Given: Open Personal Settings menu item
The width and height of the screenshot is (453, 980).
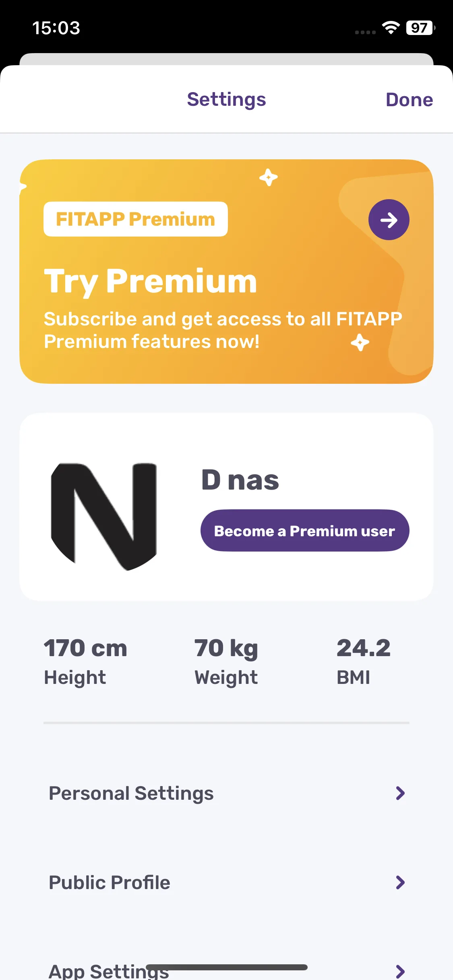Looking at the screenshot, I should [226, 793].
